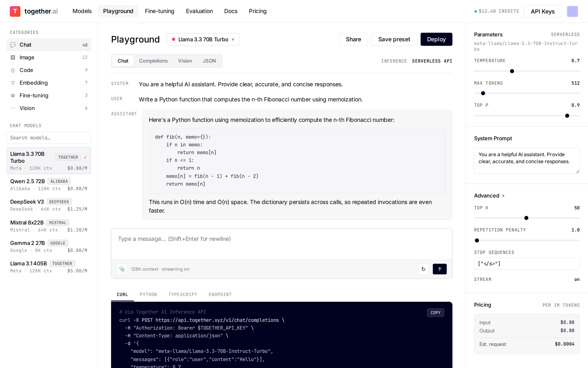
Task: Select the Llama 3.1 405B model
Action: [x=49, y=267]
